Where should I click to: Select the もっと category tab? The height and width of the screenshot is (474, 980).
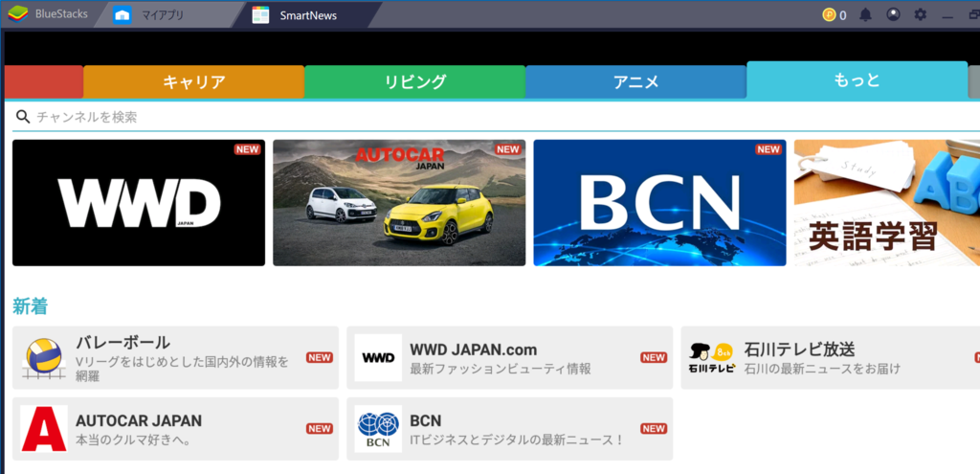pos(857,80)
